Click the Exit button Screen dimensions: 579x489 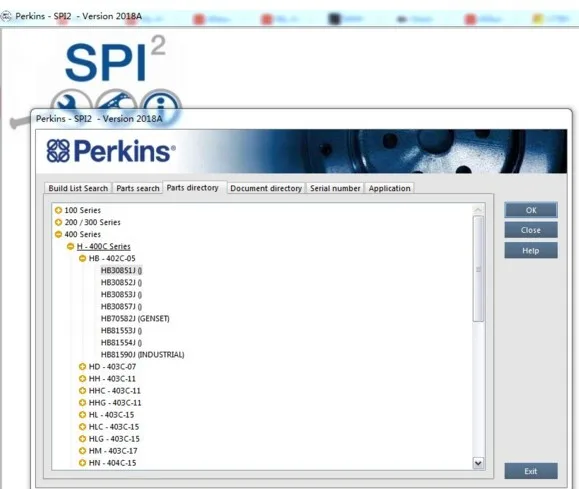click(x=531, y=471)
